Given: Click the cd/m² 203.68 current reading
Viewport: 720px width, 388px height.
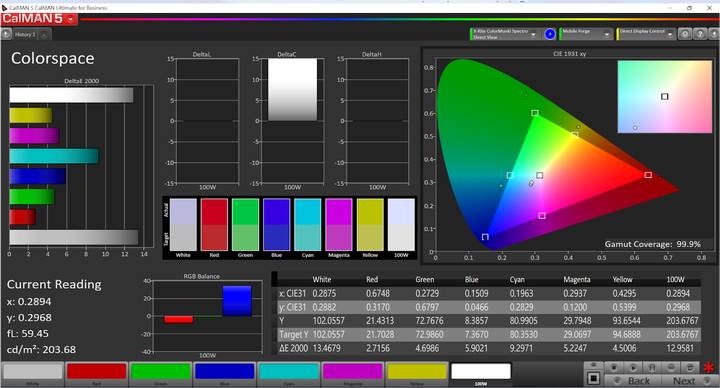Looking at the screenshot, I should point(41,350).
